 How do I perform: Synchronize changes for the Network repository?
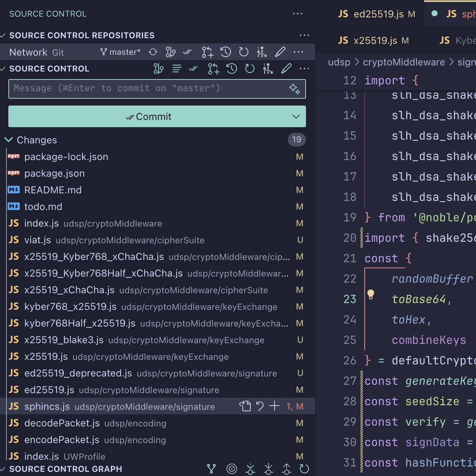(x=153, y=52)
